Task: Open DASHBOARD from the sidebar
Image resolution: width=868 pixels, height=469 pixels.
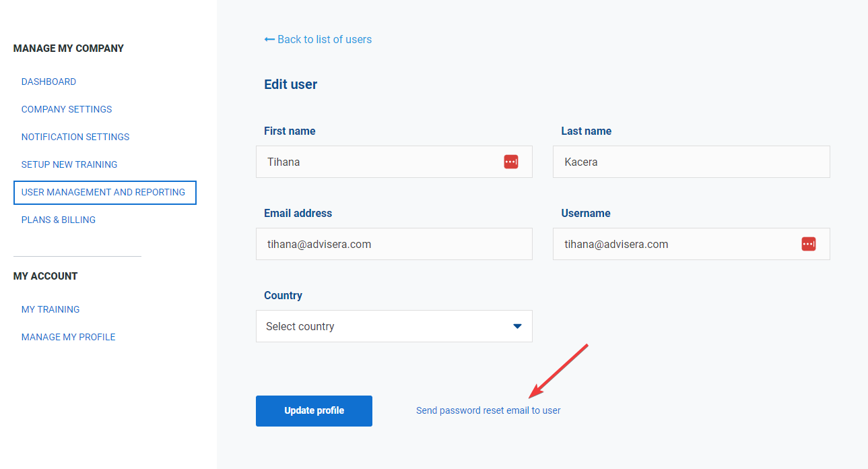Action: (x=48, y=82)
